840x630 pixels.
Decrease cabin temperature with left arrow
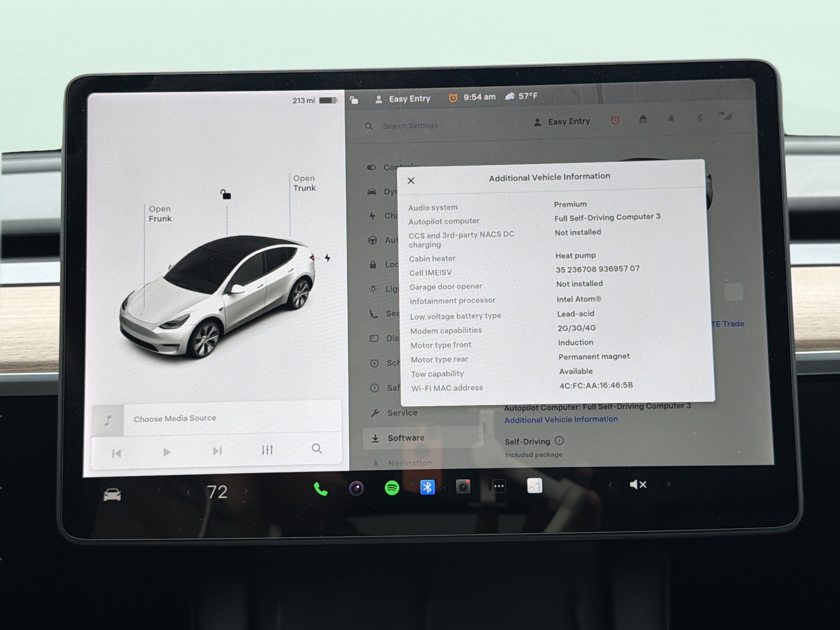[188, 493]
